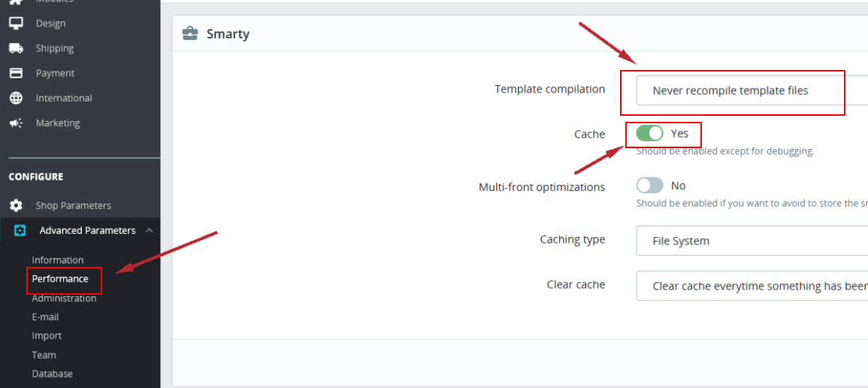868x388 pixels.
Task: Open the Caching type dropdown
Action: tap(752, 241)
